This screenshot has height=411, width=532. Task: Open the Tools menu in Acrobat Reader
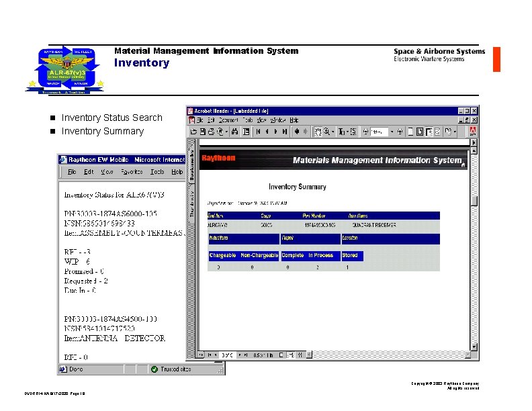click(x=248, y=120)
